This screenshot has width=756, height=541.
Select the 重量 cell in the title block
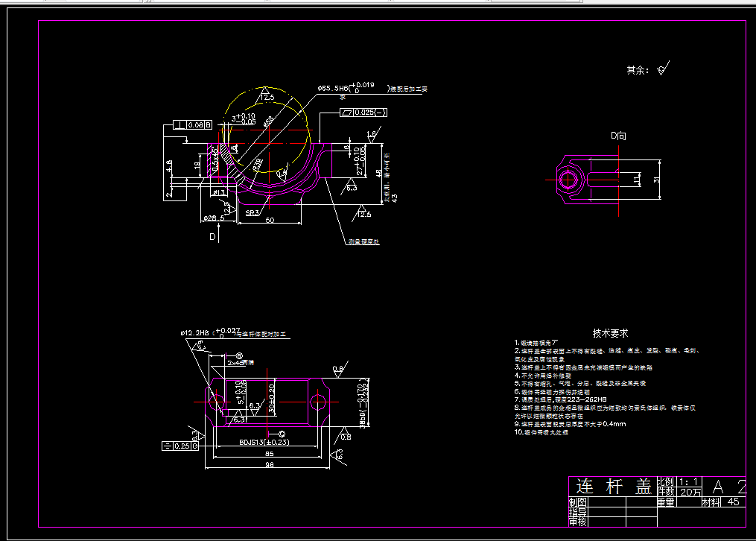pyautogui.click(x=665, y=502)
